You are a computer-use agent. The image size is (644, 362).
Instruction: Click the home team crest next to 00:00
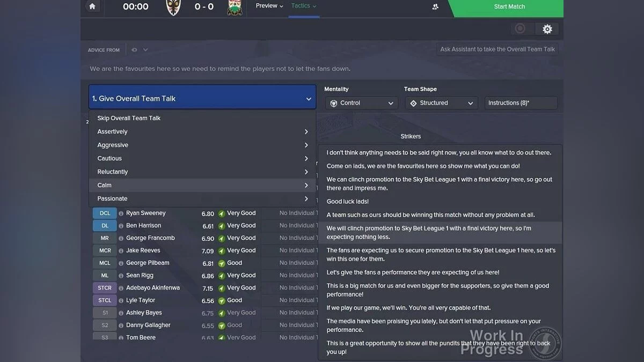(x=173, y=8)
